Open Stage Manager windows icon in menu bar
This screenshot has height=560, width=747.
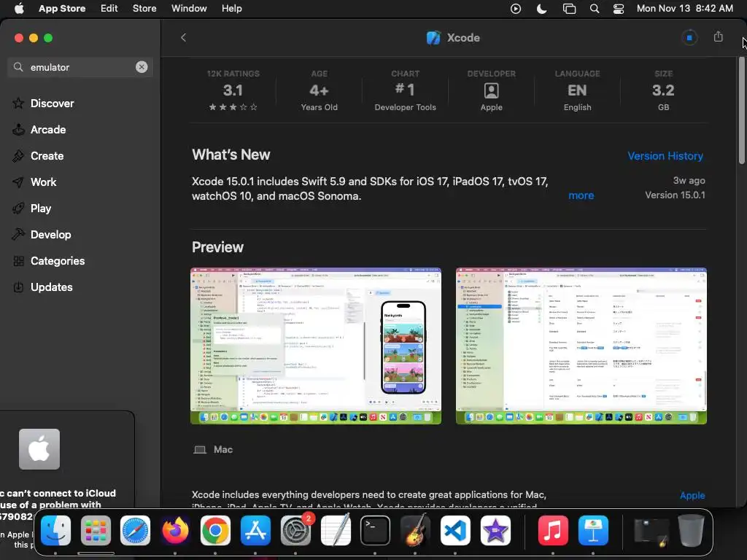[569, 9]
